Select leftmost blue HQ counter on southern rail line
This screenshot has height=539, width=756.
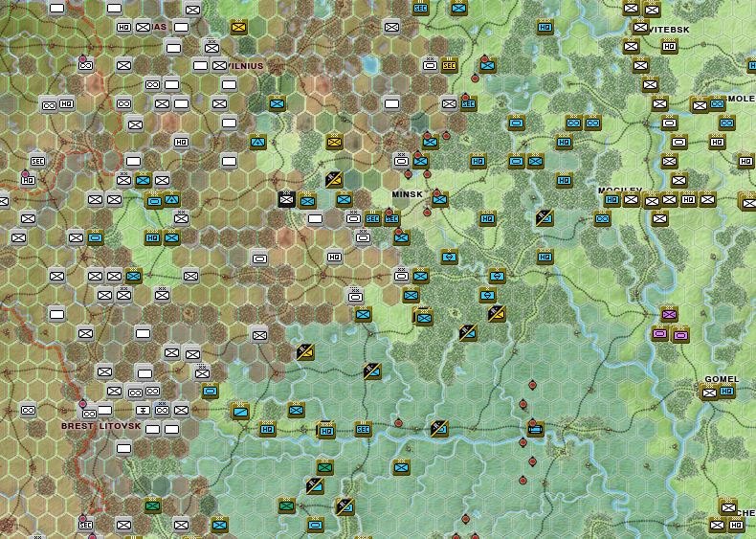[x=267, y=429]
